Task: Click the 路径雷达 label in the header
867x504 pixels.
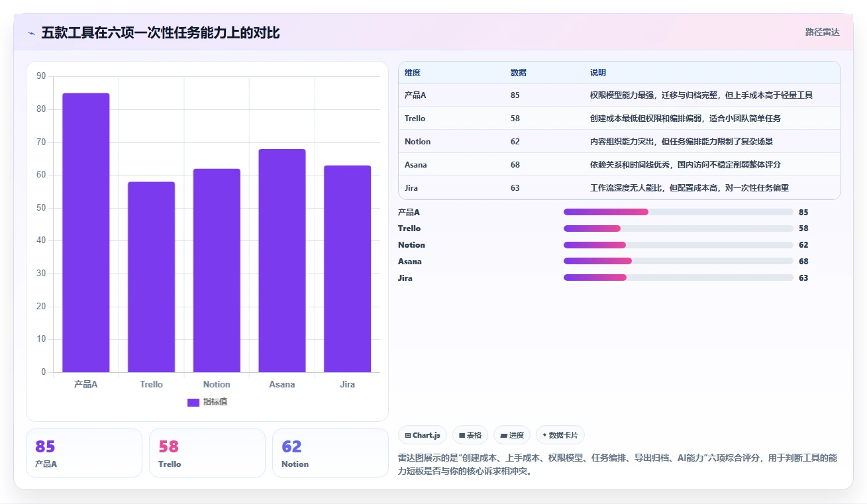Action: [x=823, y=32]
